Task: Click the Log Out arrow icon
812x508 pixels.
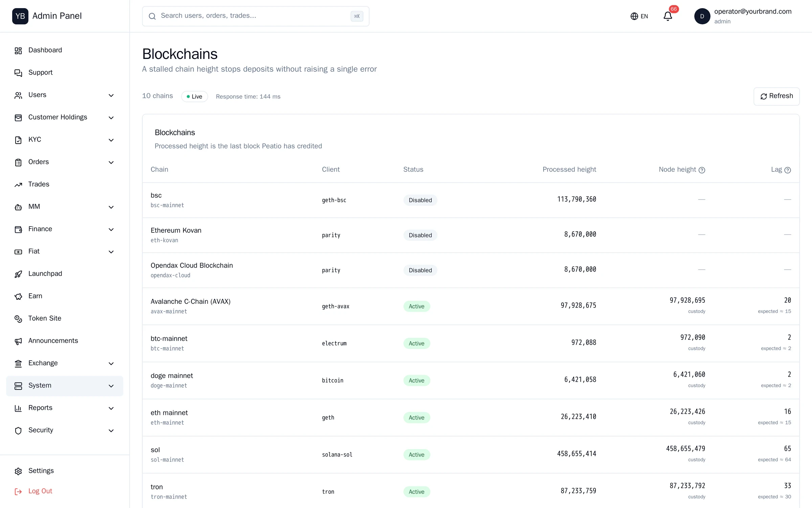Action: pyautogui.click(x=18, y=491)
